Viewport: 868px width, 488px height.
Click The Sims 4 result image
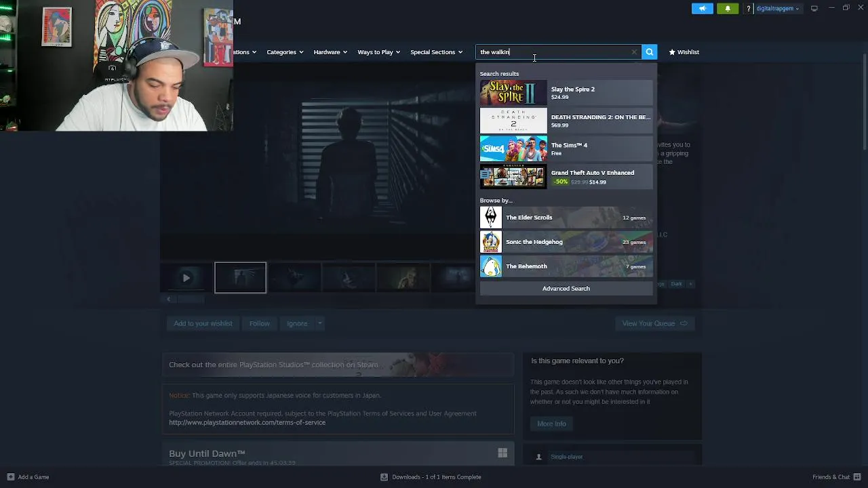[513, 148]
